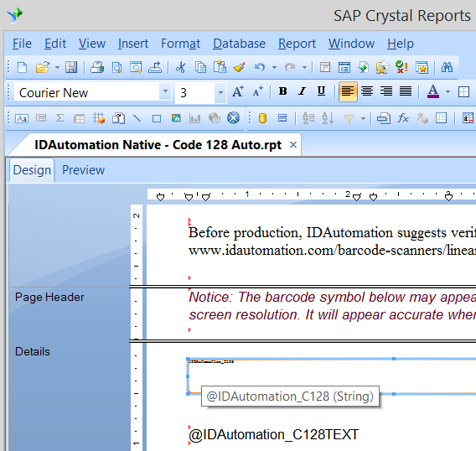Open the Report menu
Screen dimensions: 476x451
coord(297,44)
